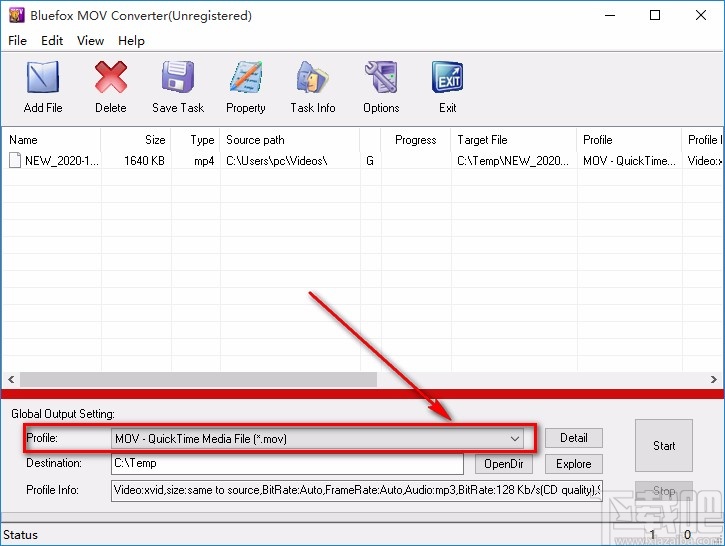Sort by the Size column header
The width and height of the screenshot is (725, 546).
(x=136, y=140)
